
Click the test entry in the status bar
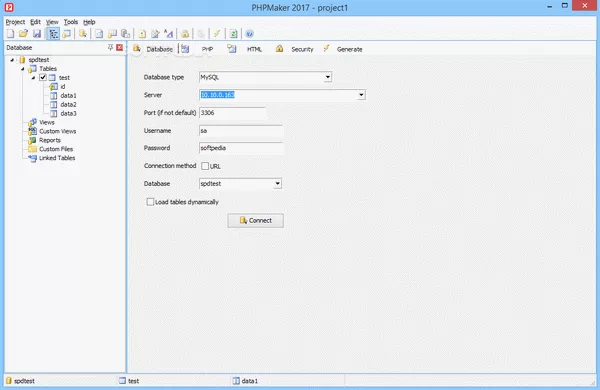tap(133, 381)
